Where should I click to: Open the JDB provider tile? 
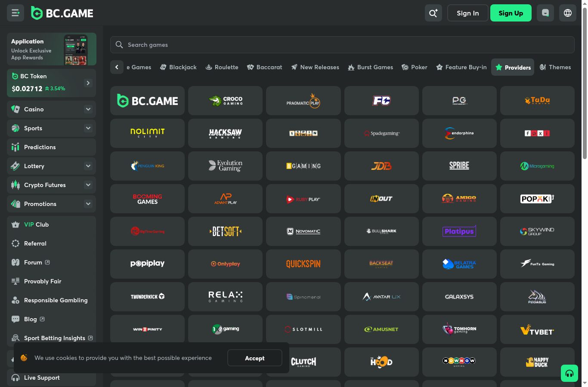click(x=381, y=166)
